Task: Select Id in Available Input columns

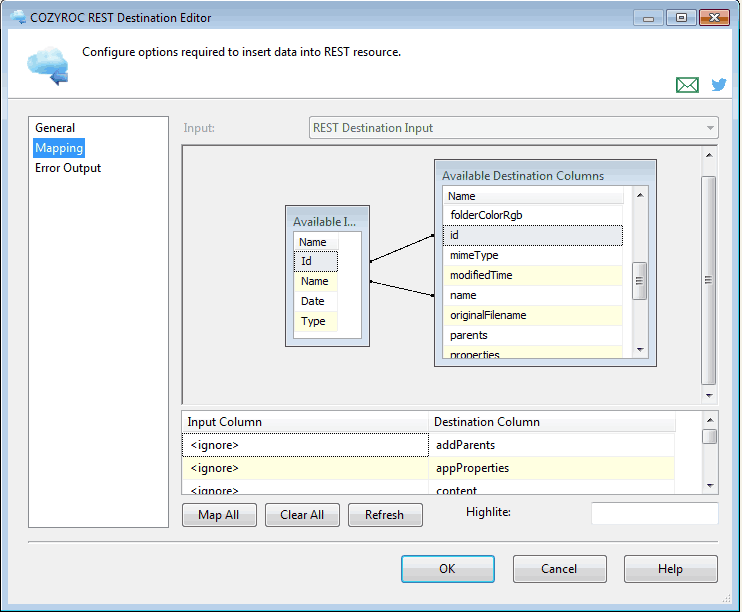Action: tap(316, 261)
